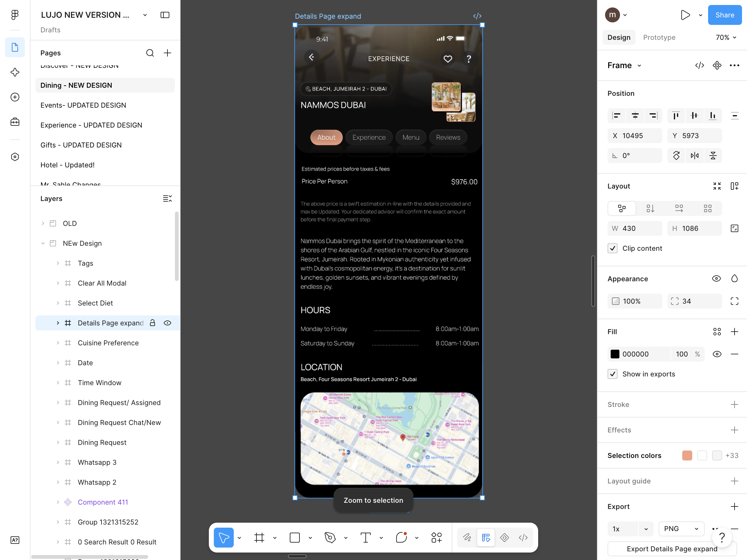The width and height of the screenshot is (747, 560).
Task: Flip selection vertically
Action: click(713, 156)
